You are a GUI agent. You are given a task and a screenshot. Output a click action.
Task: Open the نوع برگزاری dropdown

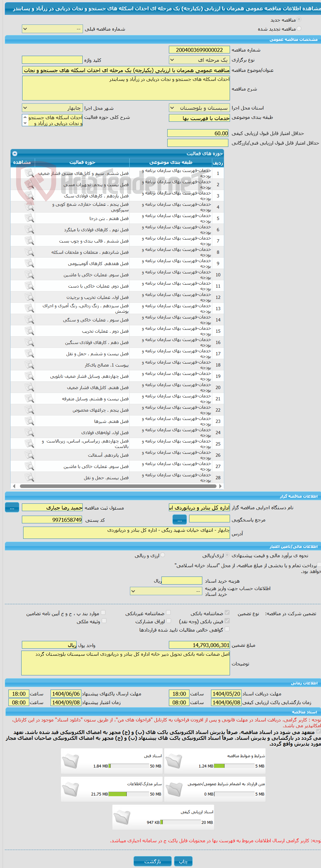pyautogui.click(x=199, y=60)
